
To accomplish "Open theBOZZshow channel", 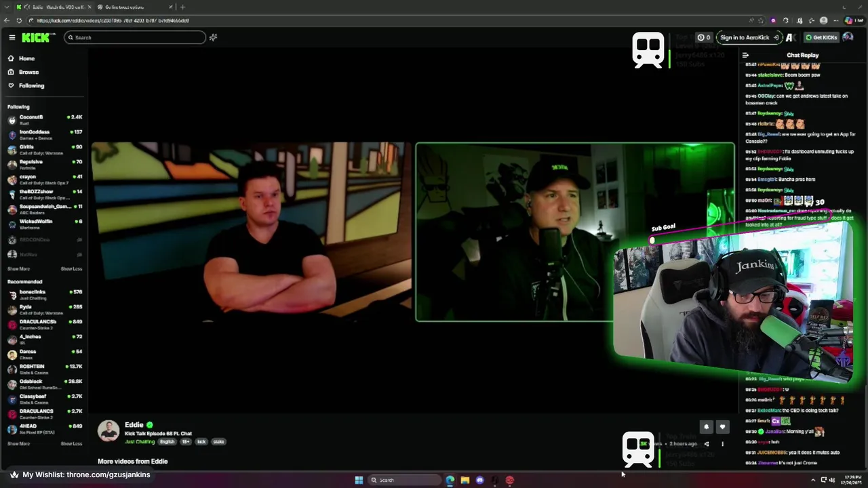I will point(43,195).
